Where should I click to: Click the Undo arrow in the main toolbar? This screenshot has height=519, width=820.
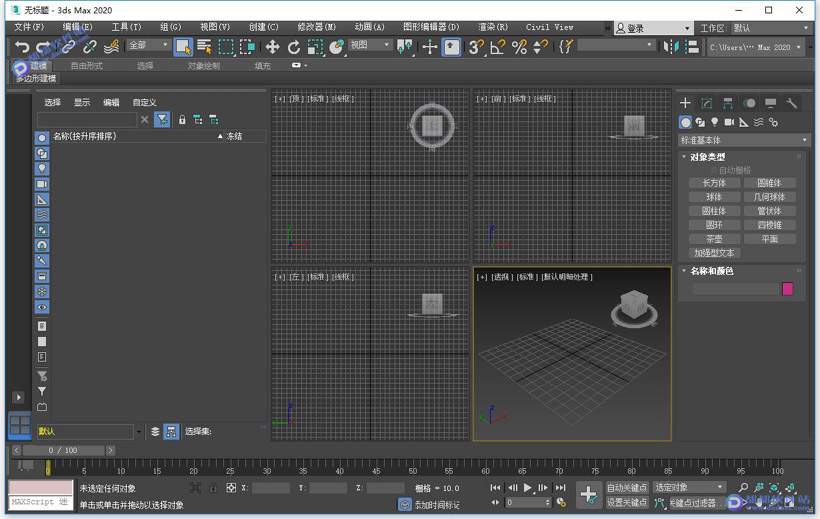[x=21, y=47]
